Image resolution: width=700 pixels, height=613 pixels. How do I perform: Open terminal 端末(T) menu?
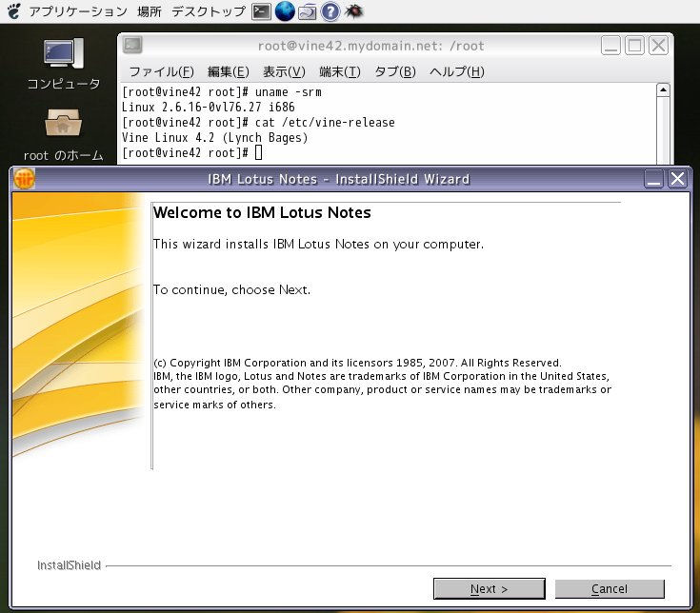click(x=340, y=71)
